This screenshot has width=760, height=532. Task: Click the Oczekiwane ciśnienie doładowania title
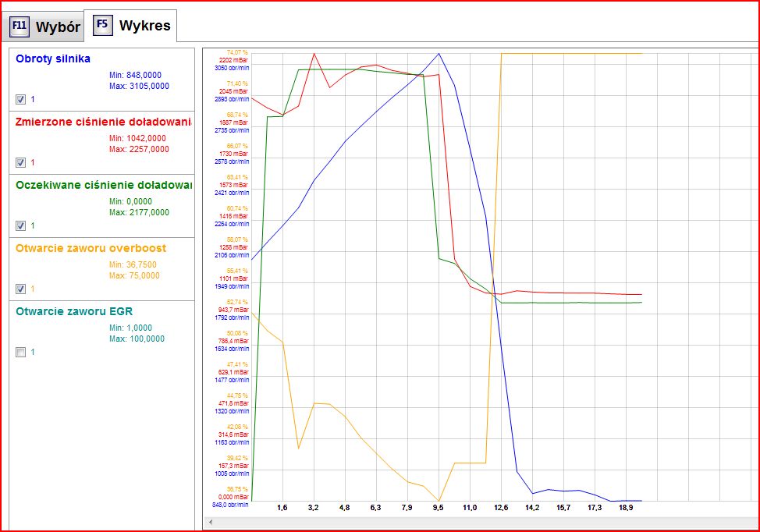pyautogui.click(x=103, y=185)
